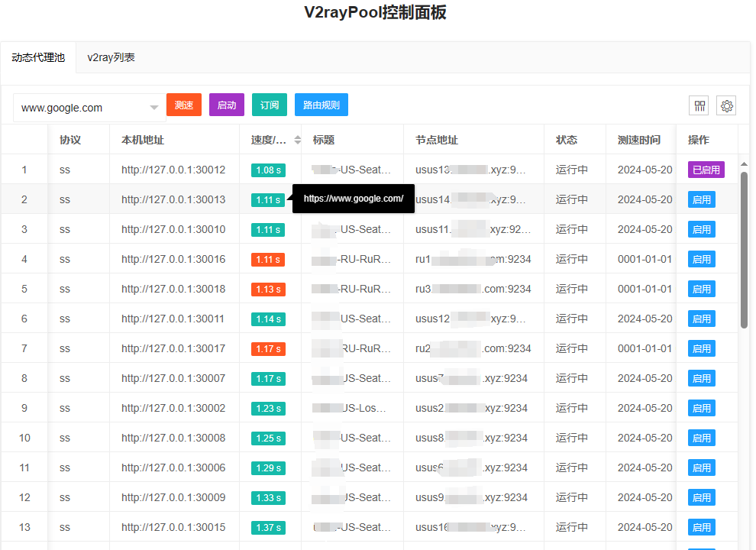Click 启用 button for port 30017
Viewport: 756px width, 550px height.
pos(702,349)
